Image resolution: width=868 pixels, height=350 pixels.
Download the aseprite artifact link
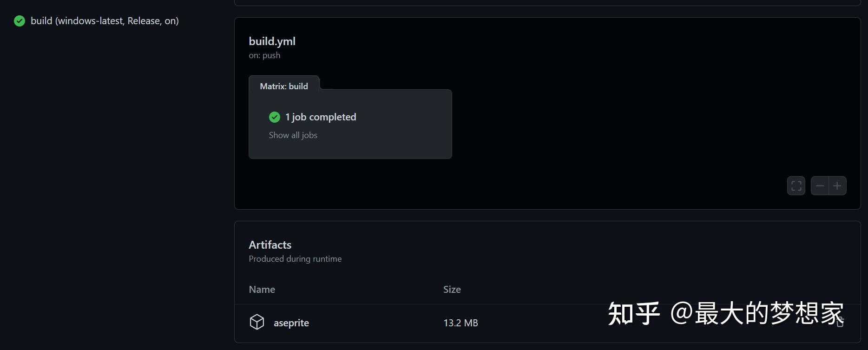(291, 323)
